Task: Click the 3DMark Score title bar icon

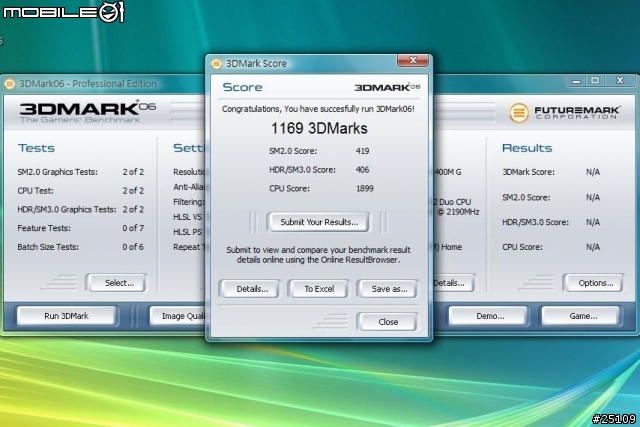Action: (217, 64)
